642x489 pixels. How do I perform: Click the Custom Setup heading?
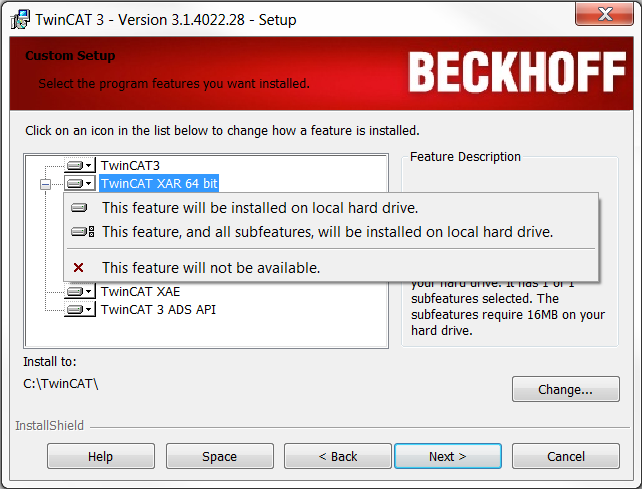click(70, 55)
